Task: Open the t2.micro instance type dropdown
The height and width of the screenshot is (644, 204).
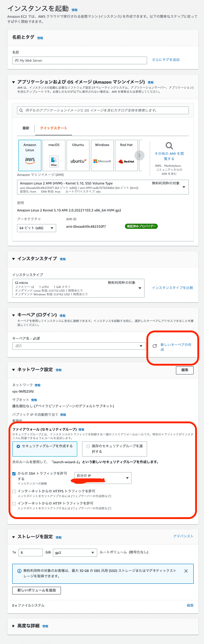Action: click(x=78, y=288)
